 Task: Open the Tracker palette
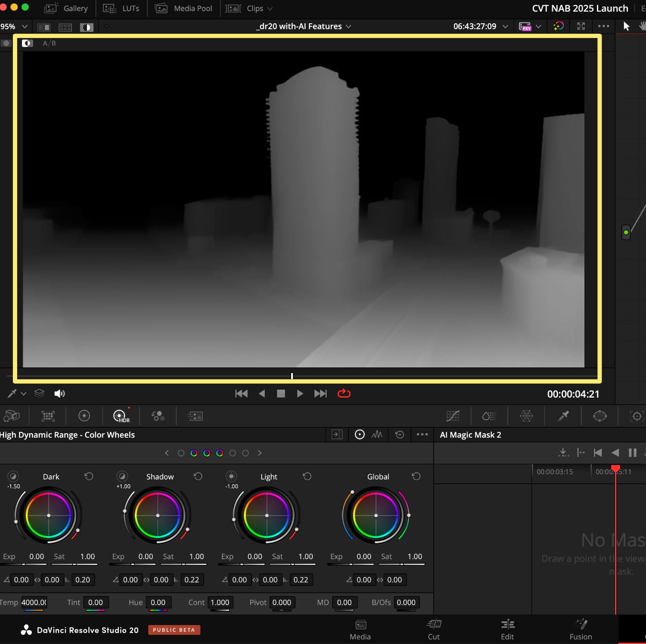pyautogui.click(x=637, y=416)
